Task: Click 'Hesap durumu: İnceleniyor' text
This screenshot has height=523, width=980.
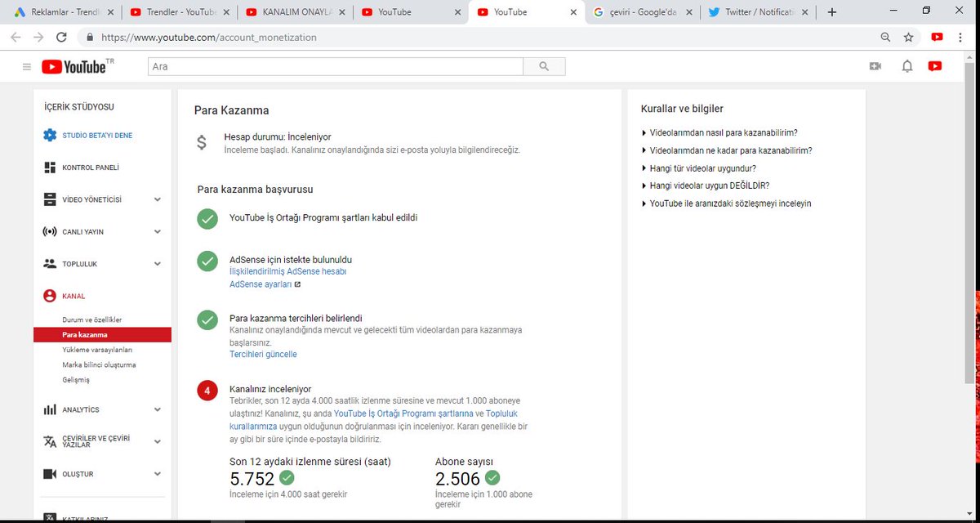Action: tap(278, 136)
